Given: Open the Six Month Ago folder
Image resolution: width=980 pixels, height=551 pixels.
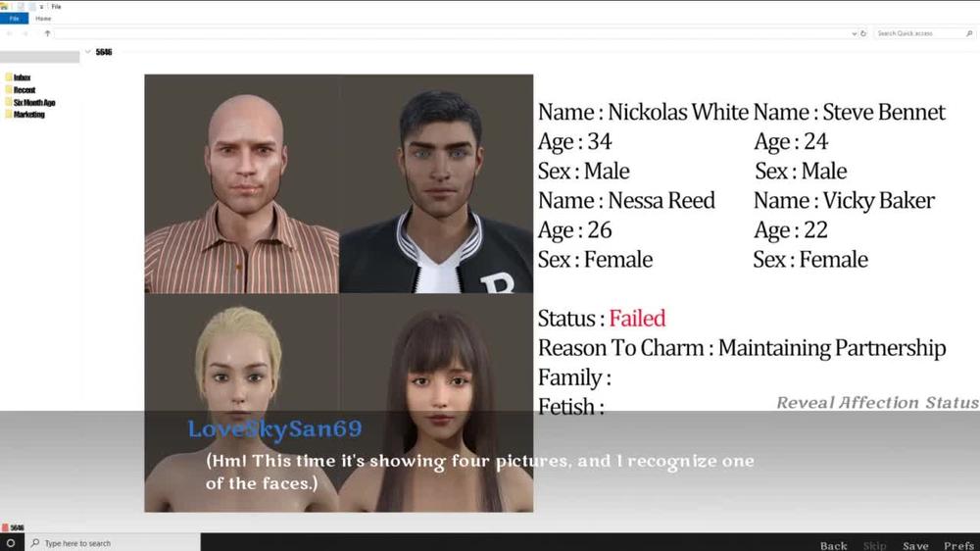Looking at the screenshot, I should [x=30, y=103].
